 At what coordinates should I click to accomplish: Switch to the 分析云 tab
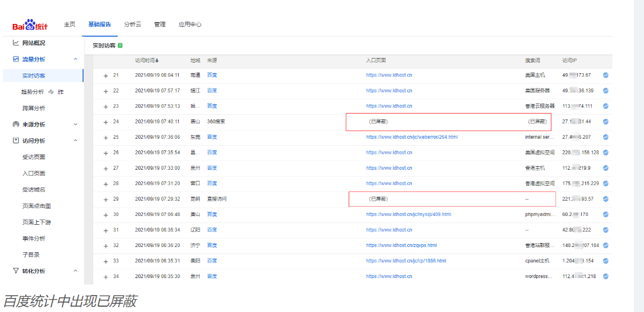pos(132,25)
